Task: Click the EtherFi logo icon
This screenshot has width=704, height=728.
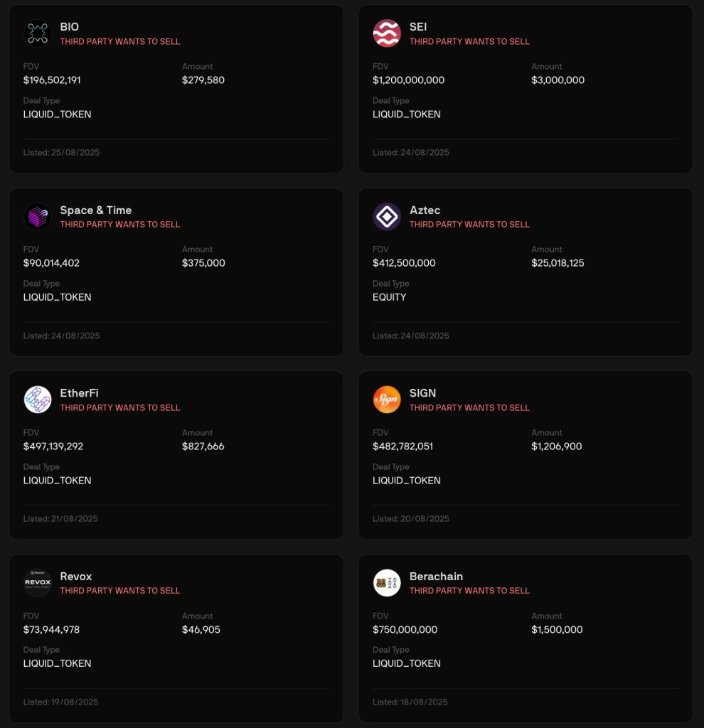Action: click(37, 400)
